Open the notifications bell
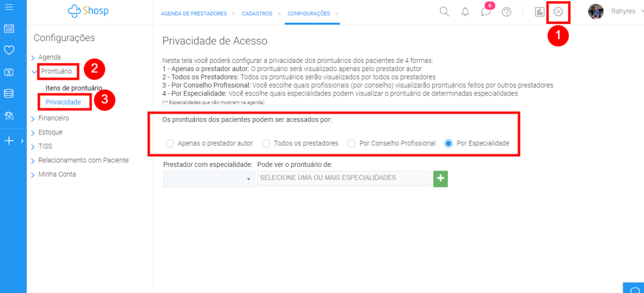Screen dimensions: 644x293 465,12
